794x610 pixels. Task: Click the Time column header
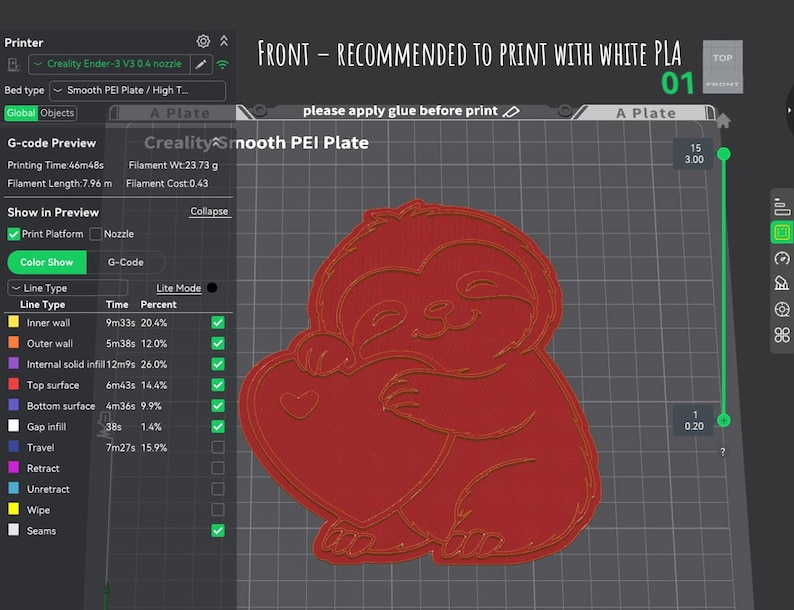point(117,304)
